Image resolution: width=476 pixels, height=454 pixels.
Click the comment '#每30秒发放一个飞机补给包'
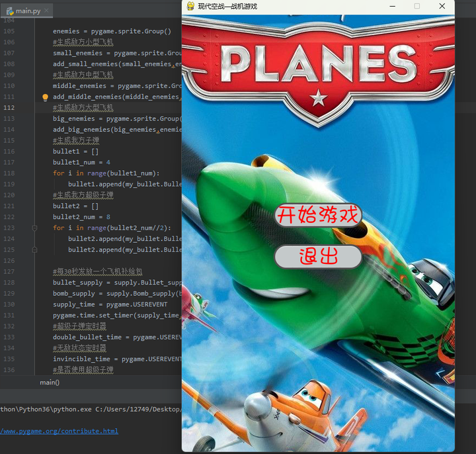(98, 271)
